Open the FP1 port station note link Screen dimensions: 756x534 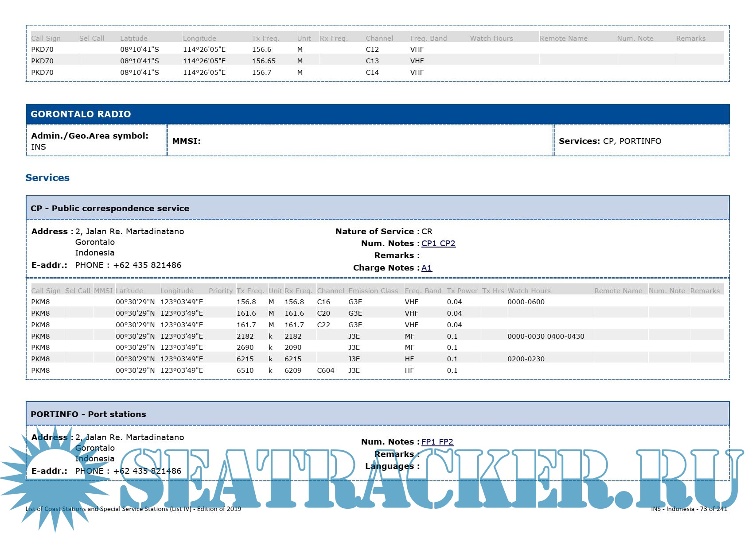(429, 442)
